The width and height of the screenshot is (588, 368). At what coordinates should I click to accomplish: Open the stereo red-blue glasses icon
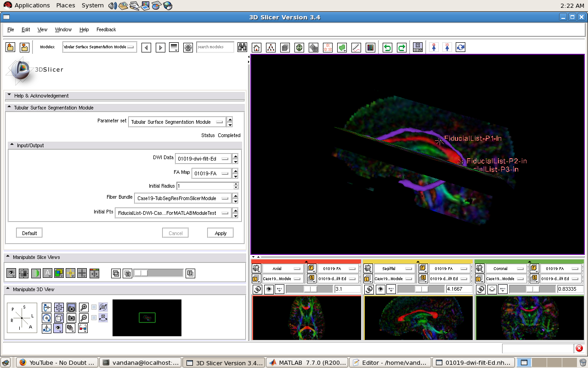[83, 328]
